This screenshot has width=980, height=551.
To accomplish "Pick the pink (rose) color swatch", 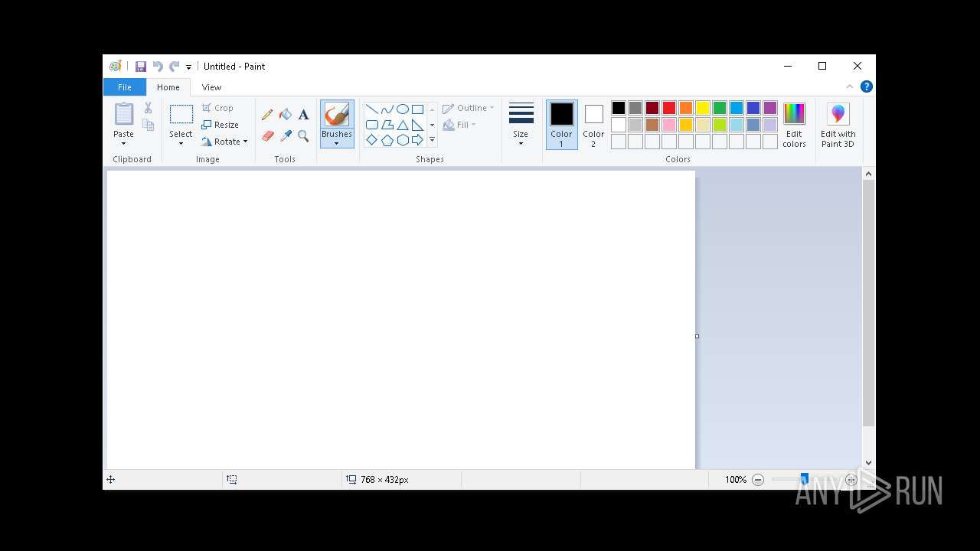I will 669,125.
